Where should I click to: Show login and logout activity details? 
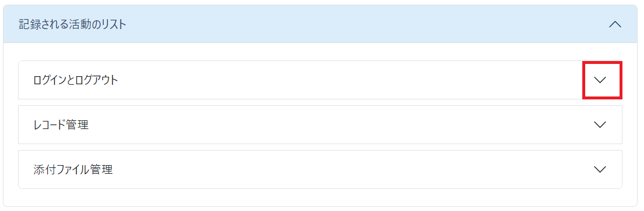[320, 80]
